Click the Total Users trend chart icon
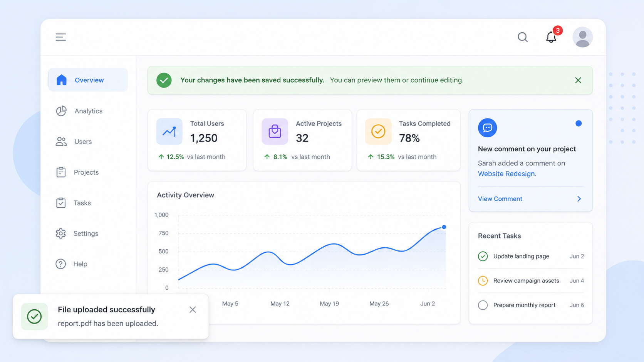Image resolution: width=644 pixels, height=362 pixels. [169, 132]
